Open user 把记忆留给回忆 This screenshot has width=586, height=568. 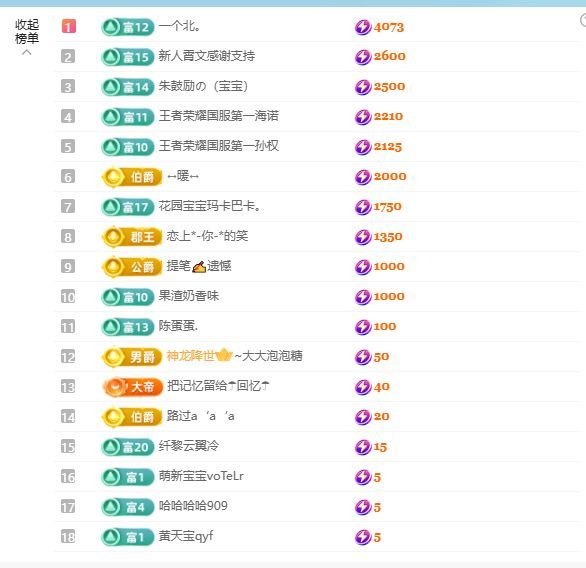(x=218, y=386)
